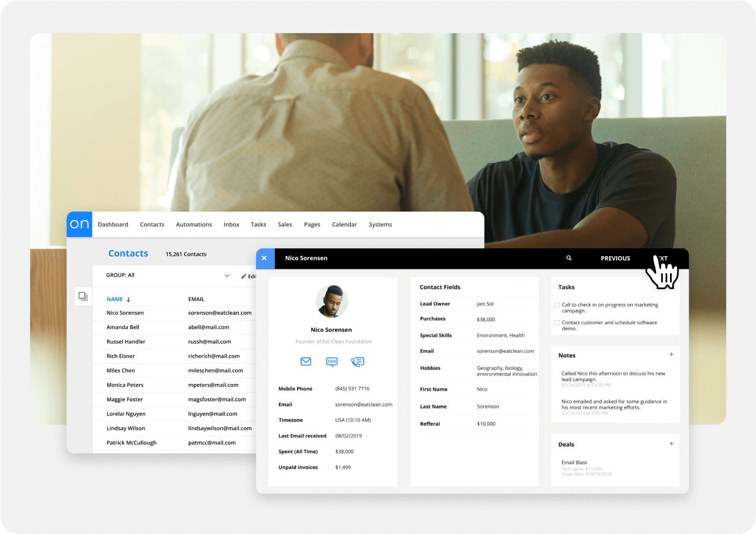This screenshot has width=756, height=534.
Task: Open the Sales menu item
Action: (x=285, y=225)
